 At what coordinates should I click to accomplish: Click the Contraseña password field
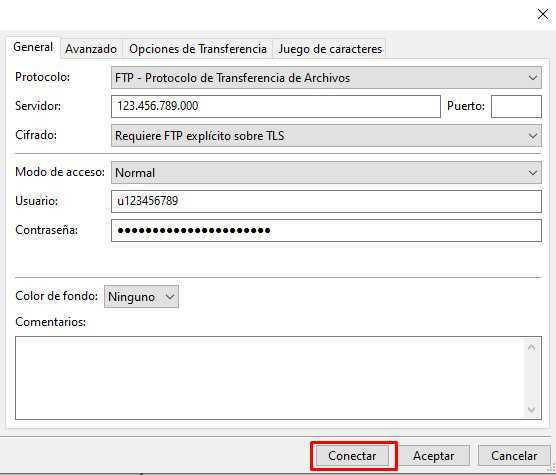pyautogui.click(x=326, y=230)
